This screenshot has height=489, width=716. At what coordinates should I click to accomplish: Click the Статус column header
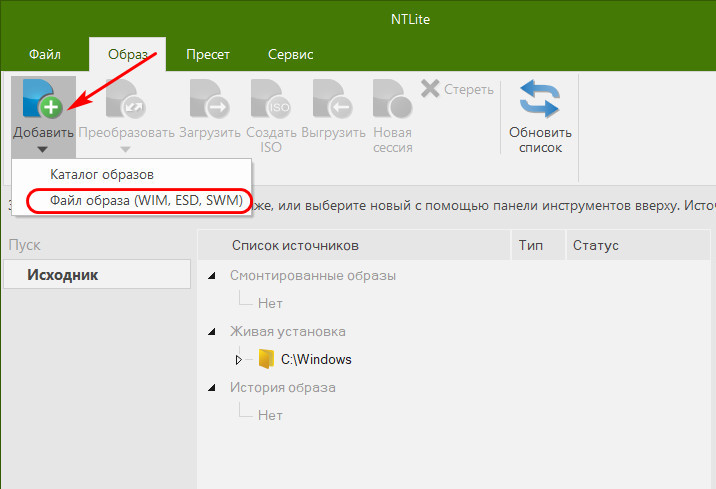[638, 245]
